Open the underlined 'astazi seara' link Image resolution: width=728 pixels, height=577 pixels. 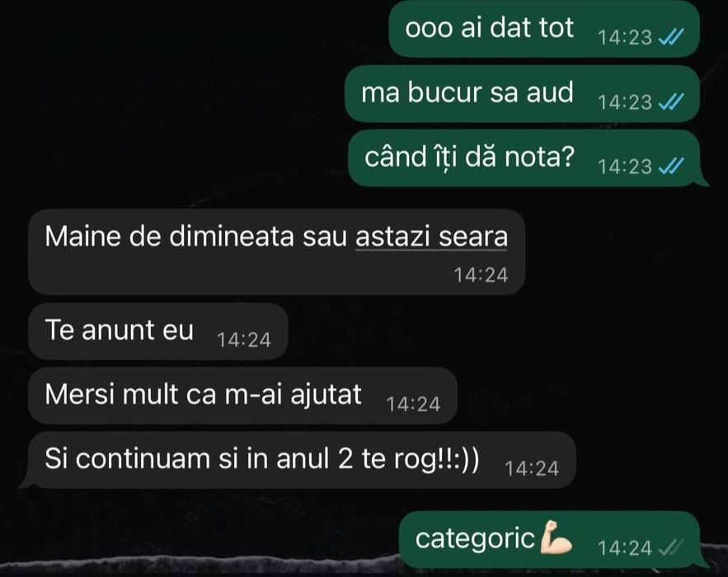431,237
